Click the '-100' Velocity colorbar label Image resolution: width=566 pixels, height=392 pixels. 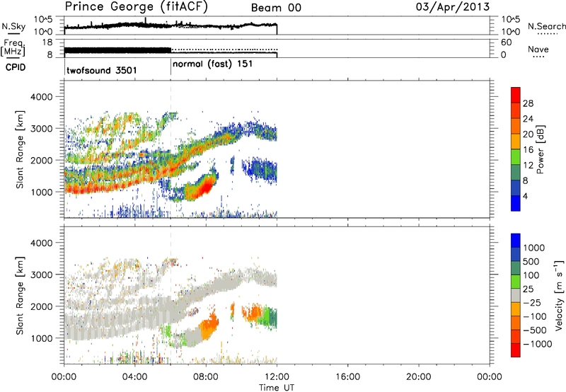pyautogui.click(x=535, y=316)
